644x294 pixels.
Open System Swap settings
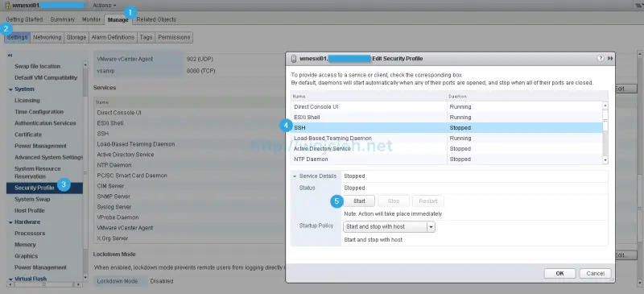[x=32, y=199]
